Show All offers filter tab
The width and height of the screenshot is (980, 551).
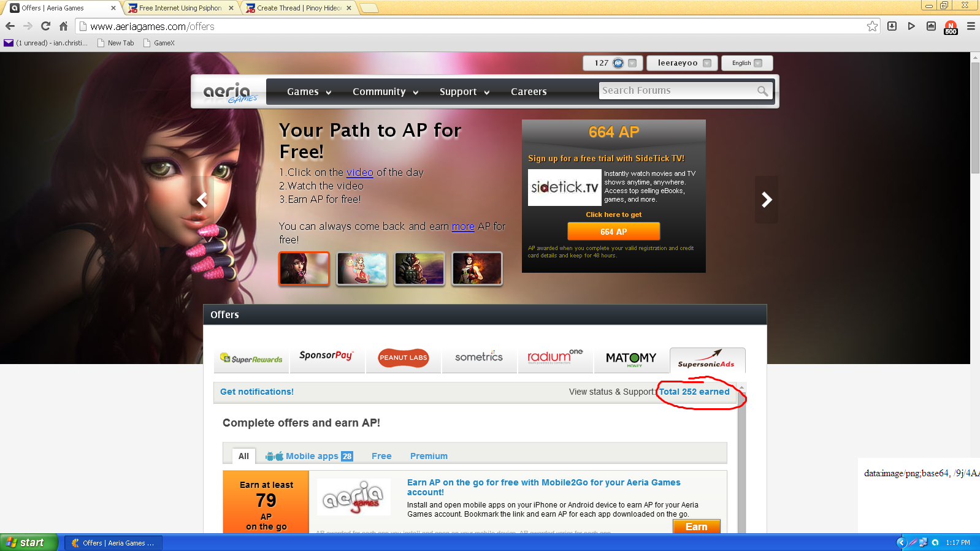pyautogui.click(x=243, y=456)
